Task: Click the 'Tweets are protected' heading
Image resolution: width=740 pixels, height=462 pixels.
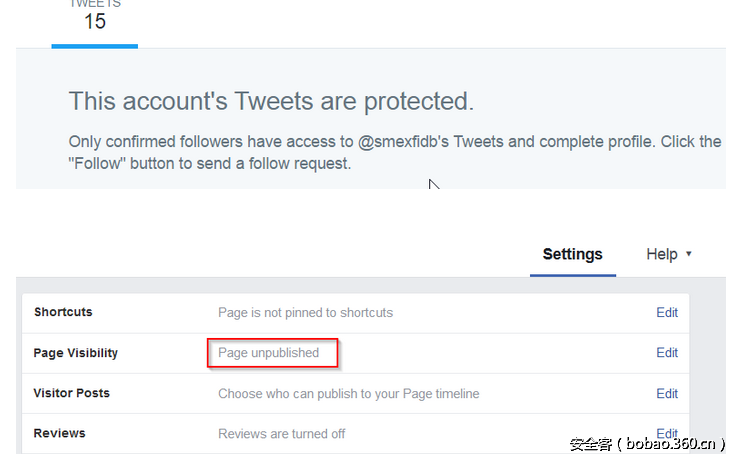Action: click(271, 101)
